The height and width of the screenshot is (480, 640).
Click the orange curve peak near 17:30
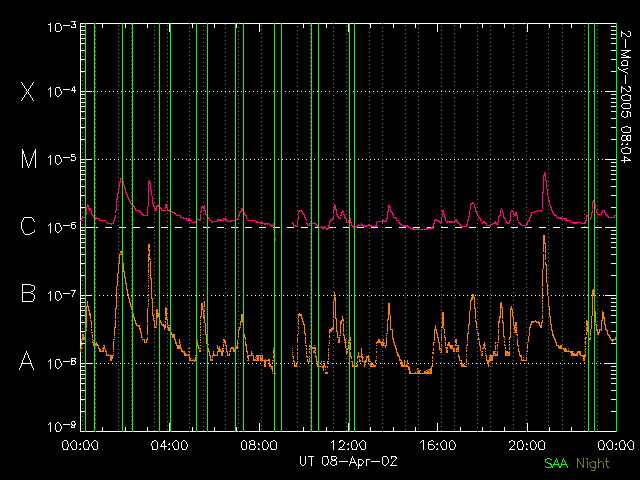point(473,296)
